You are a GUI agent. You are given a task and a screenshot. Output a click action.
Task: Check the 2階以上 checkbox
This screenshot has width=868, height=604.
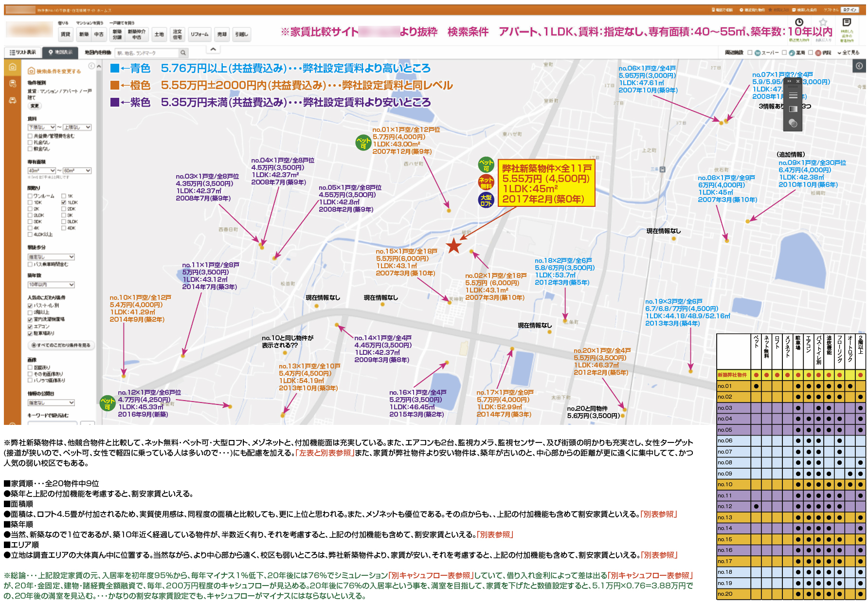(30, 312)
